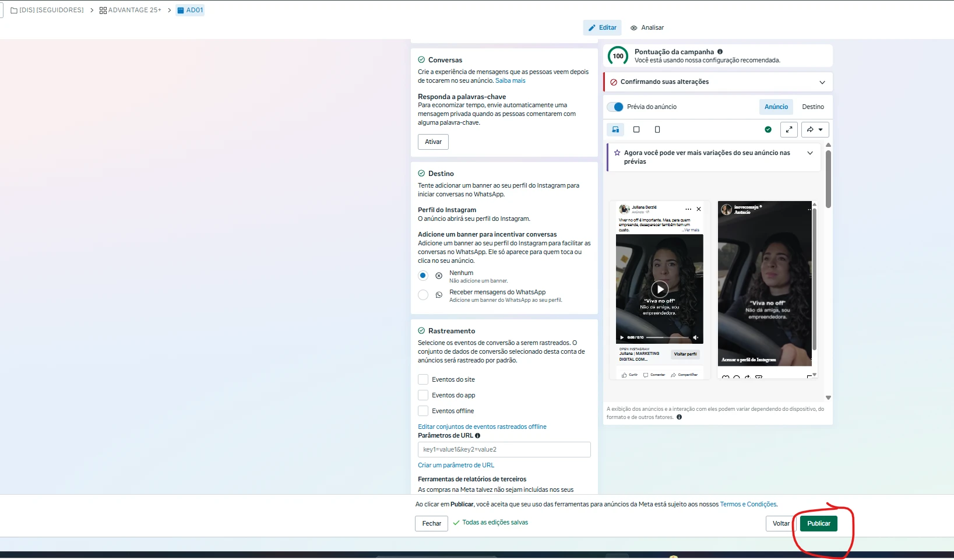The width and height of the screenshot is (954, 560).
Task: Open AD01 breadcrumb item
Action: coord(190,10)
